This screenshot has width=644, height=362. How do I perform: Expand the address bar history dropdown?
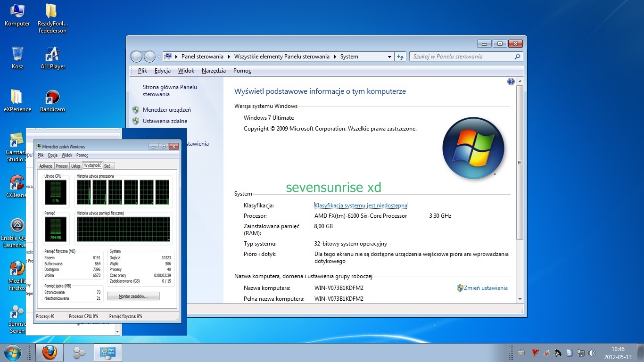389,57
